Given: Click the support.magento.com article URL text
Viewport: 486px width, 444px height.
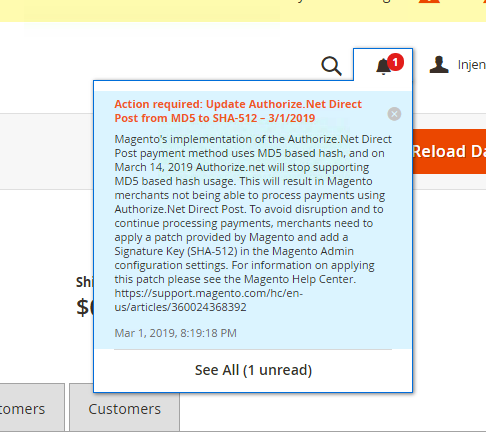Looking at the screenshot, I should coord(209,300).
